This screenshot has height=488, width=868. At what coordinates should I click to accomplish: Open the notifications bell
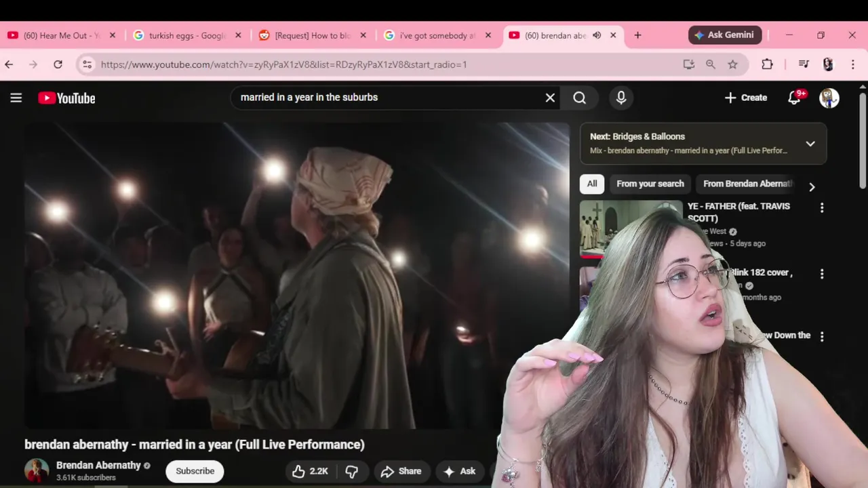coord(794,98)
